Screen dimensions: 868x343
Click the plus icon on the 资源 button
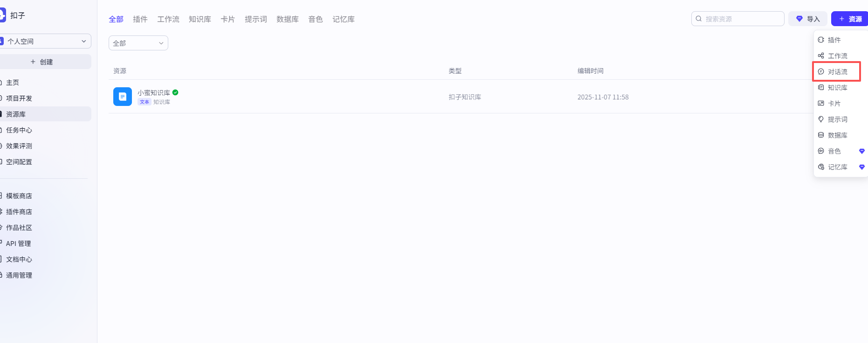point(842,19)
